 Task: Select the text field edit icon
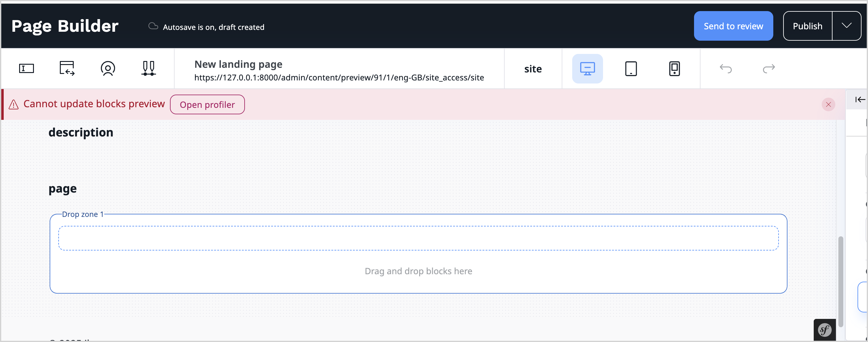pos(26,68)
